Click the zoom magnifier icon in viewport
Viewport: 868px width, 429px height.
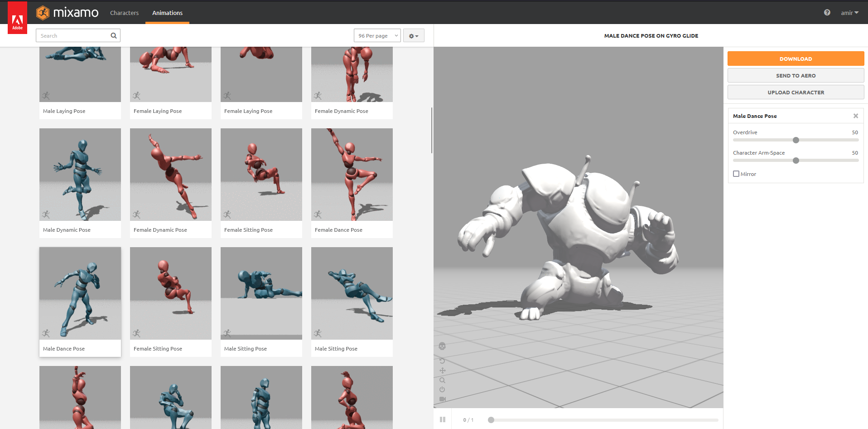[442, 380]
